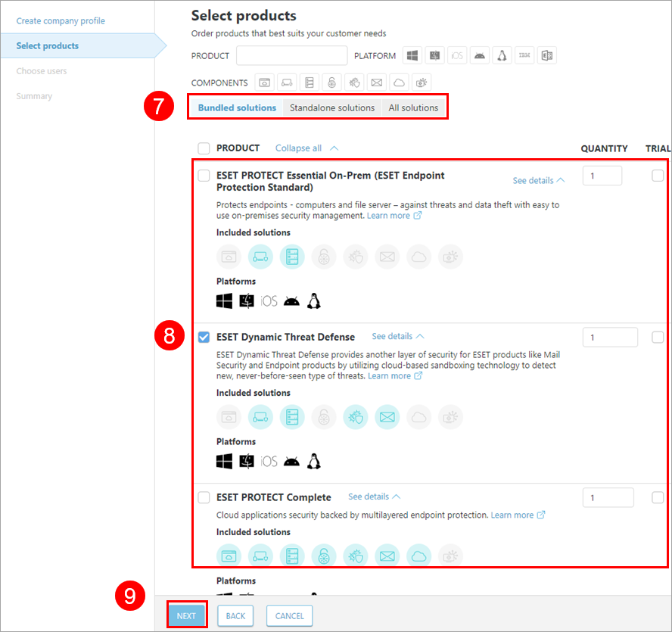Click encryption lock icon in PROTECT Complete

[324, 556]
